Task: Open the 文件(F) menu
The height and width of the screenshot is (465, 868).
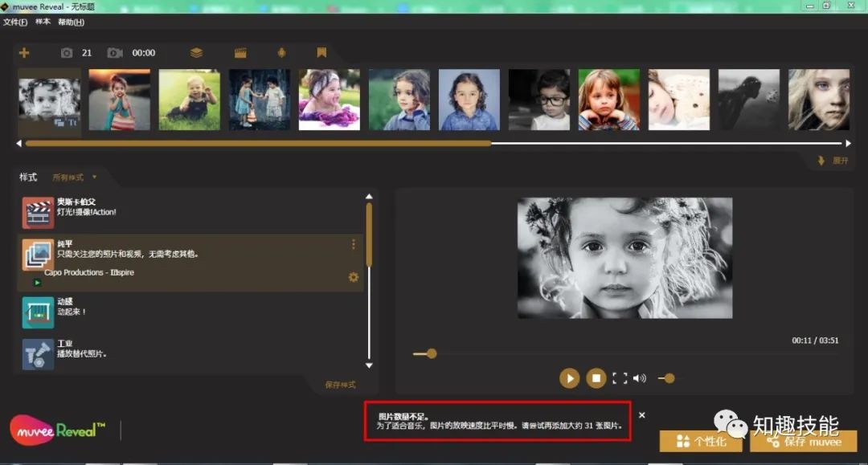Action: click(x=15, y=22)
